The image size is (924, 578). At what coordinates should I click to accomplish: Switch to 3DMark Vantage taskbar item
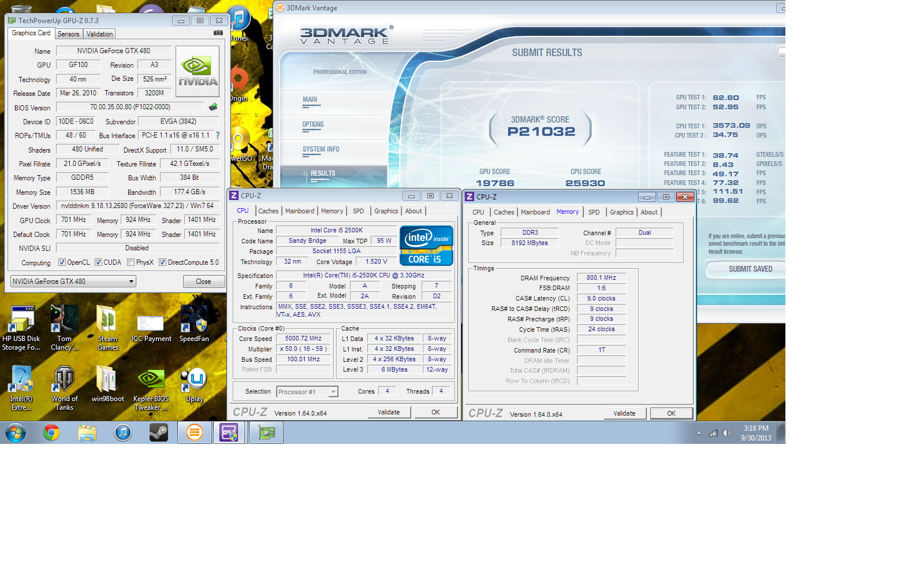[x=195, y=432]
